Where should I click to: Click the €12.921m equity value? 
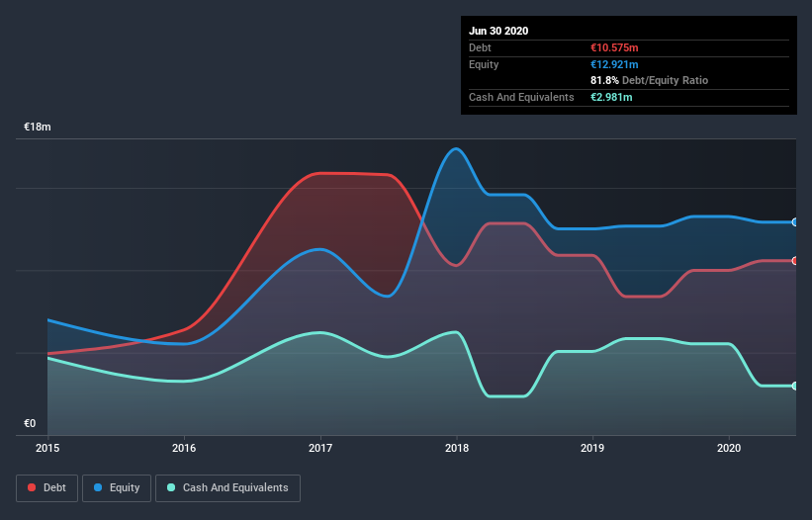point(614,64)
